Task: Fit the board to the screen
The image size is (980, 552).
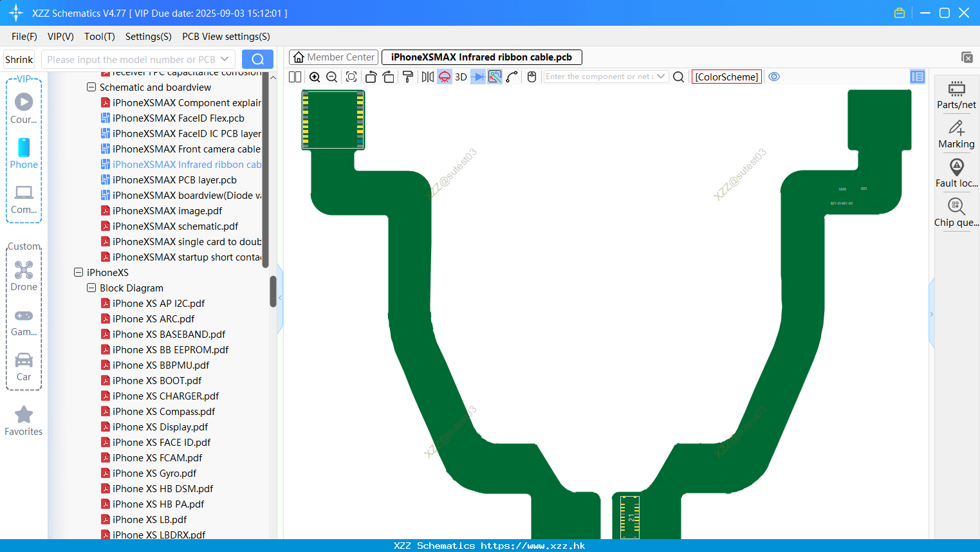Action: point(351,77)
